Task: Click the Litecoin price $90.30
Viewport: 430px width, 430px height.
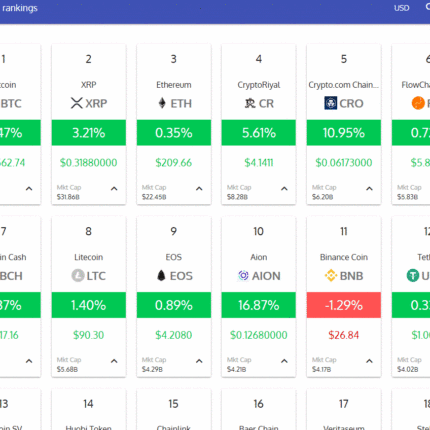Action: [x=89, y=335]
